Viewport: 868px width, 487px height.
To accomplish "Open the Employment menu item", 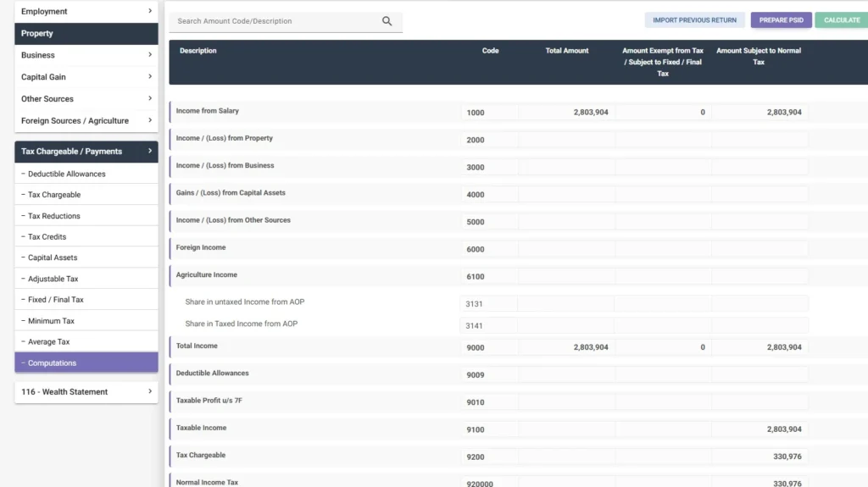I will click(86, 11).
